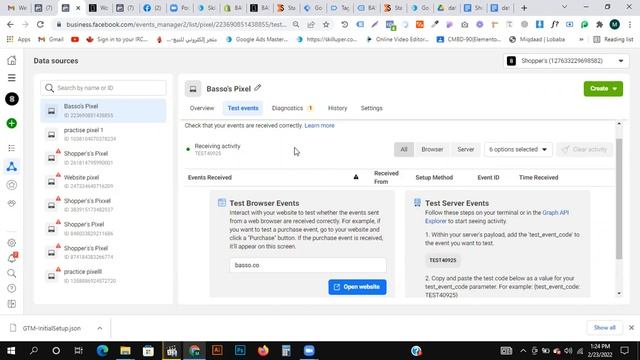The height and width of the screenshot is (360, 640).
Task: Open the Chrome extensions puzzle icon
Action: click(x=599, y=24)
